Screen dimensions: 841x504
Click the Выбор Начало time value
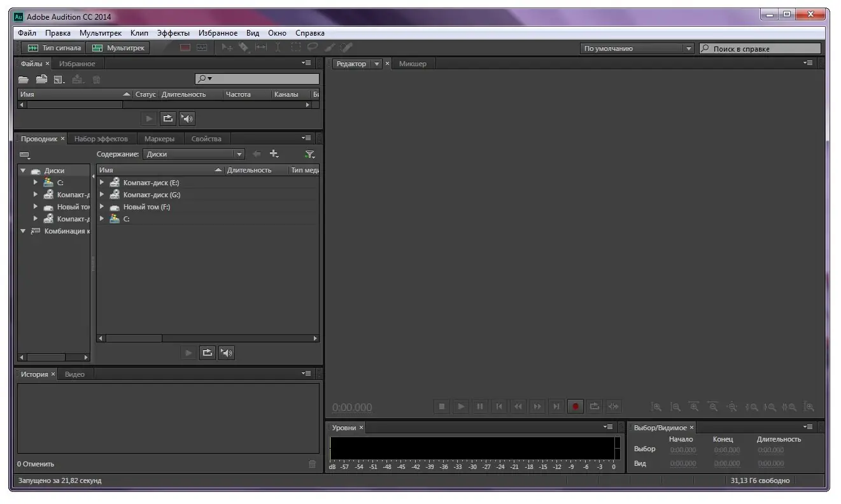click(x=683, y=450)
